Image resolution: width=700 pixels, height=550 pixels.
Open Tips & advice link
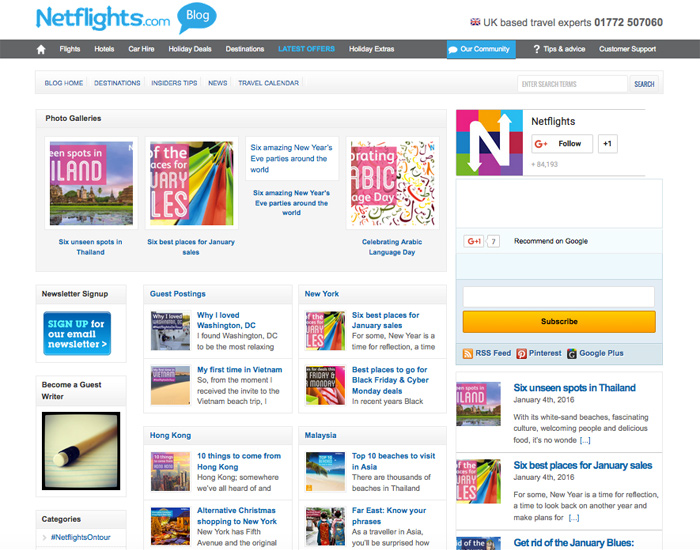[559, 49]
